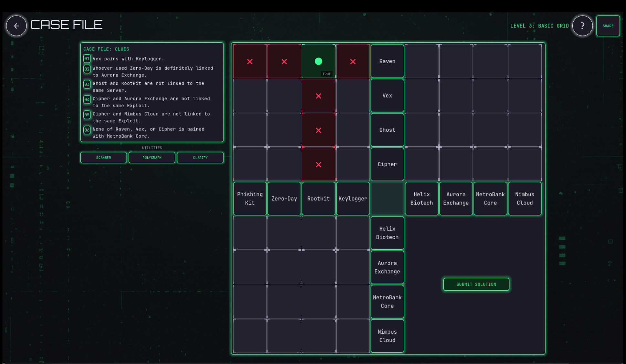Click the back arrow button
626x364 pixels.
[16, 26]
